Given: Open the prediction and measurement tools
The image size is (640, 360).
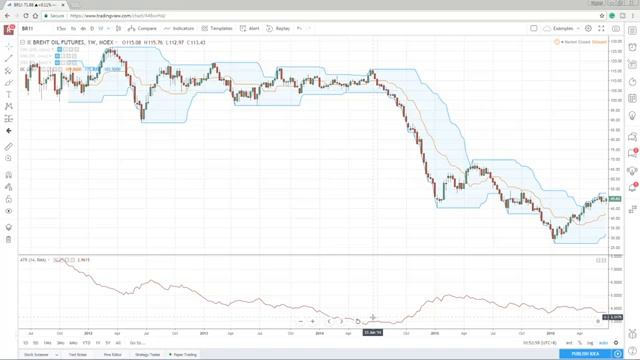Looking at the screenshot, I should pos(9,119).
